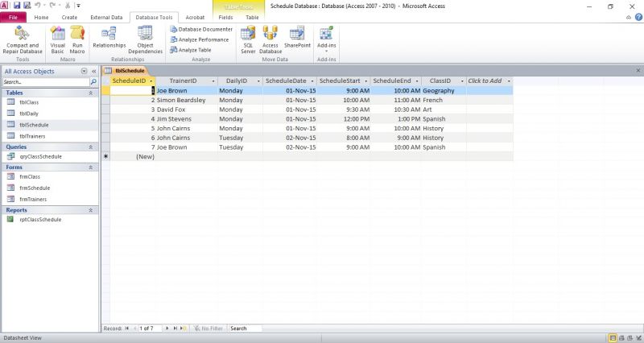The height and width of the screenshot is (343, 644).
Task: Open the TrainerID column filter dropdown
Action: click(x=213, y=81)
